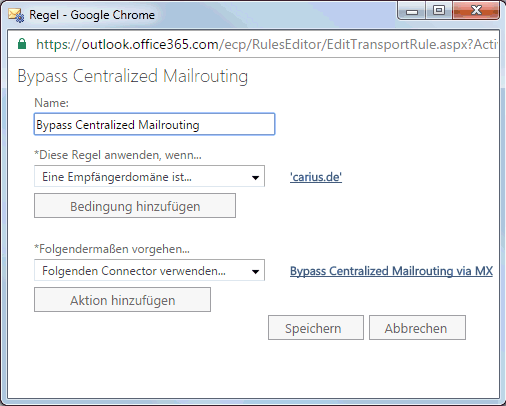Maximize the Regel Chrome window
506x406 pixels.
(x=439, y=11)
